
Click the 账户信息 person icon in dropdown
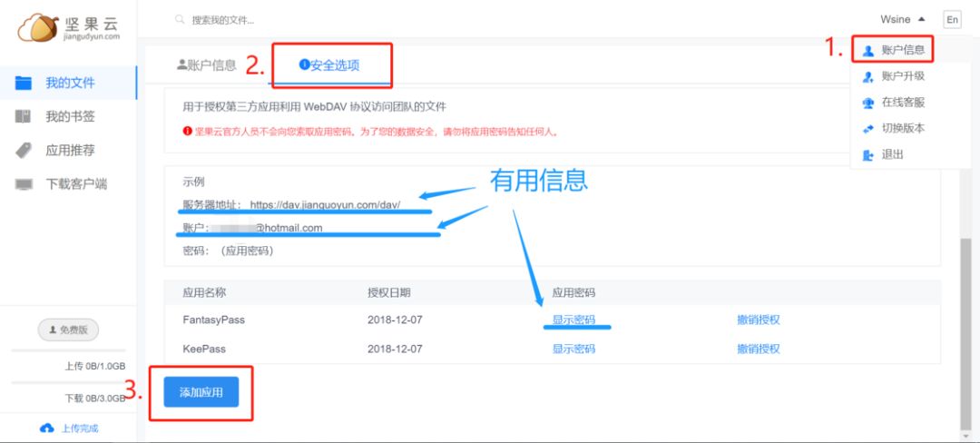[x=868, y=51]
